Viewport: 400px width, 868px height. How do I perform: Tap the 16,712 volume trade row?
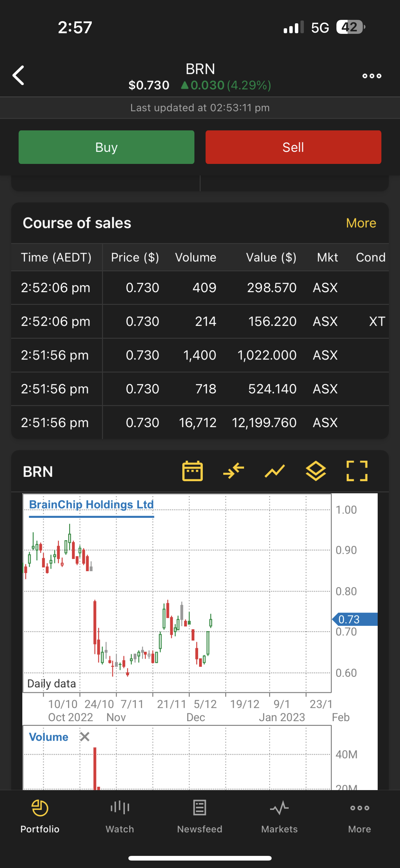point(200,423)
